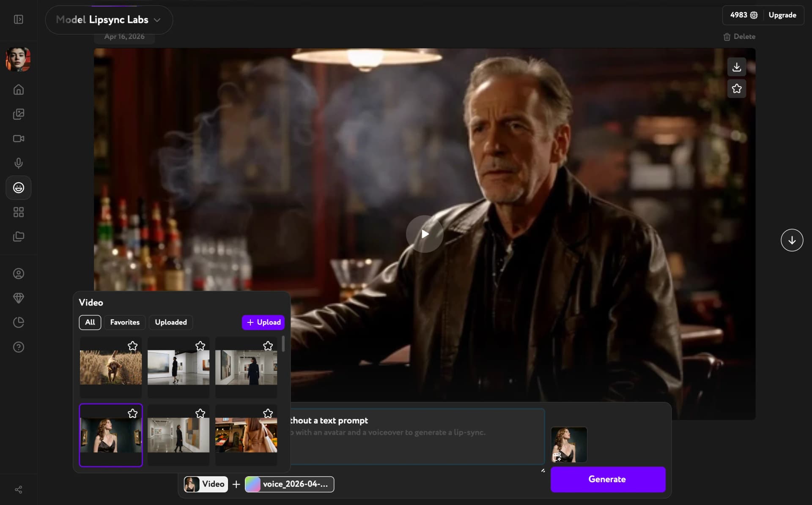The width and height of the screenshot is (812, 505).
Task: Open the video camera tool in the sidebar
Action: click(x=18, y=139)
